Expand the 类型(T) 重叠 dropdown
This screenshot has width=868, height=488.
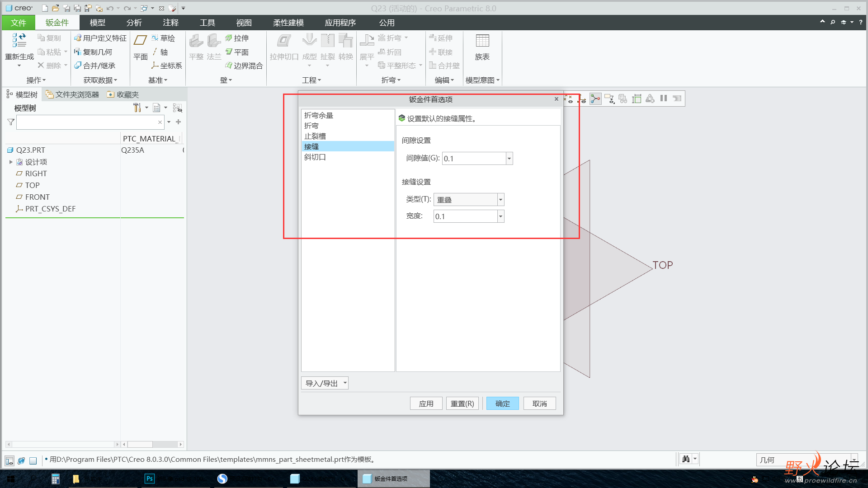pos(500,200)
